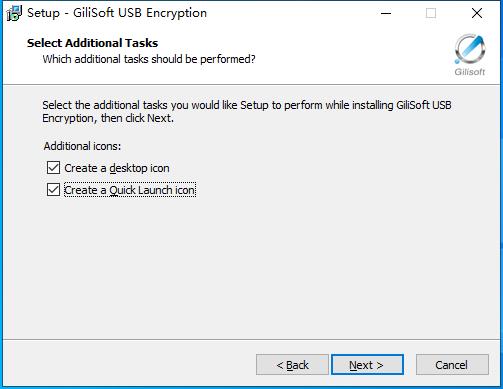Click the Gilisoft pen logo
This screenshot has width=503, height=389.
[470, 49]
